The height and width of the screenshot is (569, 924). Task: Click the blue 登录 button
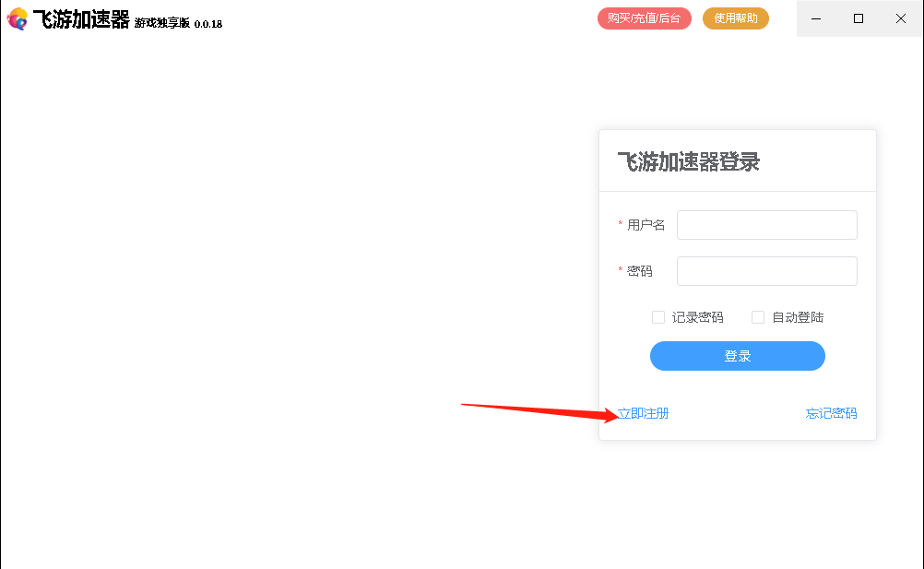pyautogui.click(x=737, y=356)
